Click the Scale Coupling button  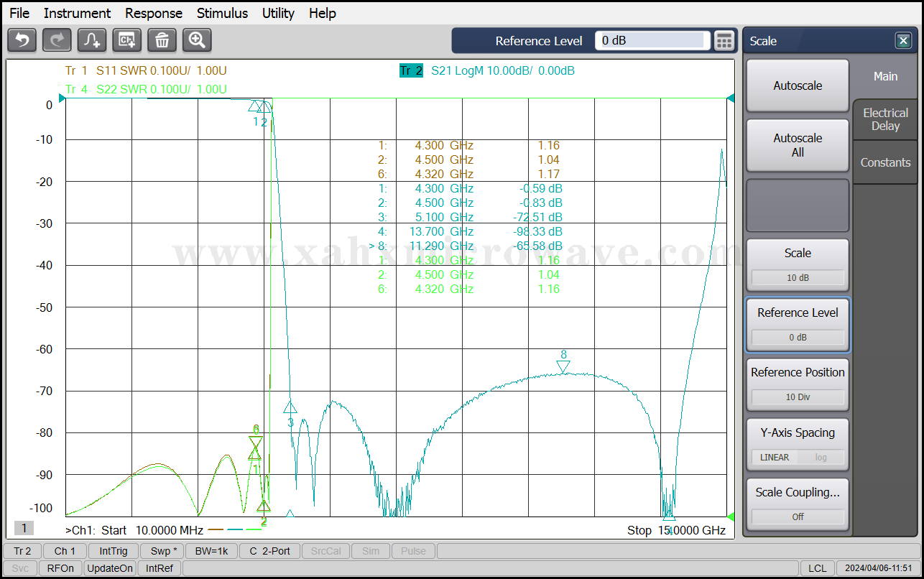798,504
